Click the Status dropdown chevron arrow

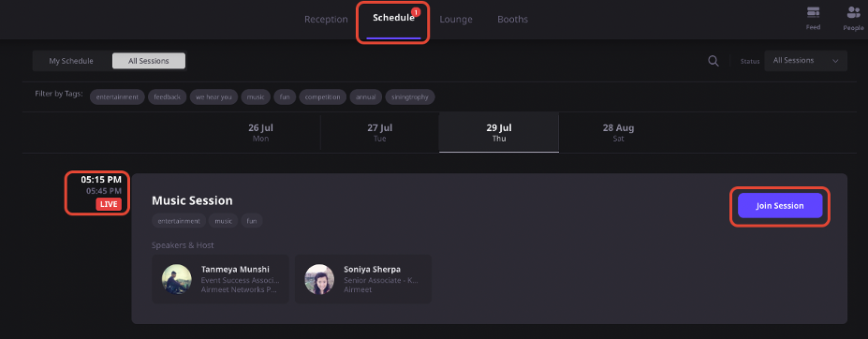835,61
